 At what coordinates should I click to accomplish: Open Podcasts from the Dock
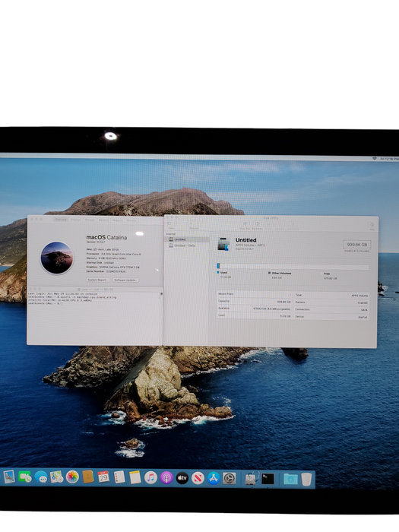(166, 478)
